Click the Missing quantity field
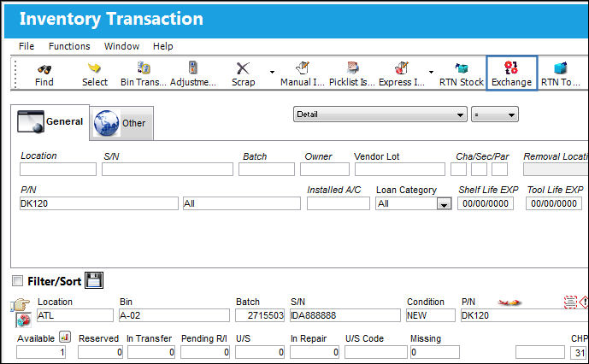Viewport: 589px width, 364px height. coord(435,352)
